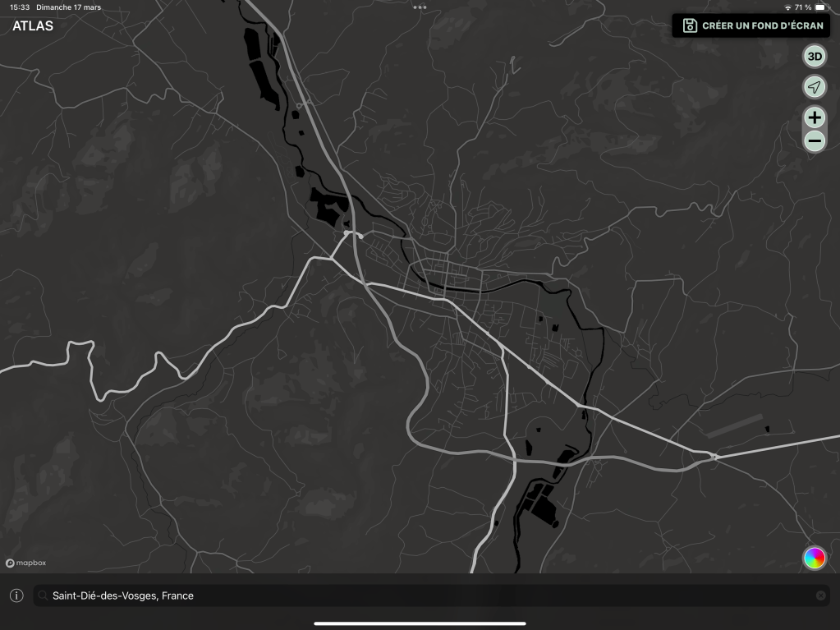This screenshot has height=630, width=840.
Task: Open the color wheel theme picker
Action: pos(814,558)
